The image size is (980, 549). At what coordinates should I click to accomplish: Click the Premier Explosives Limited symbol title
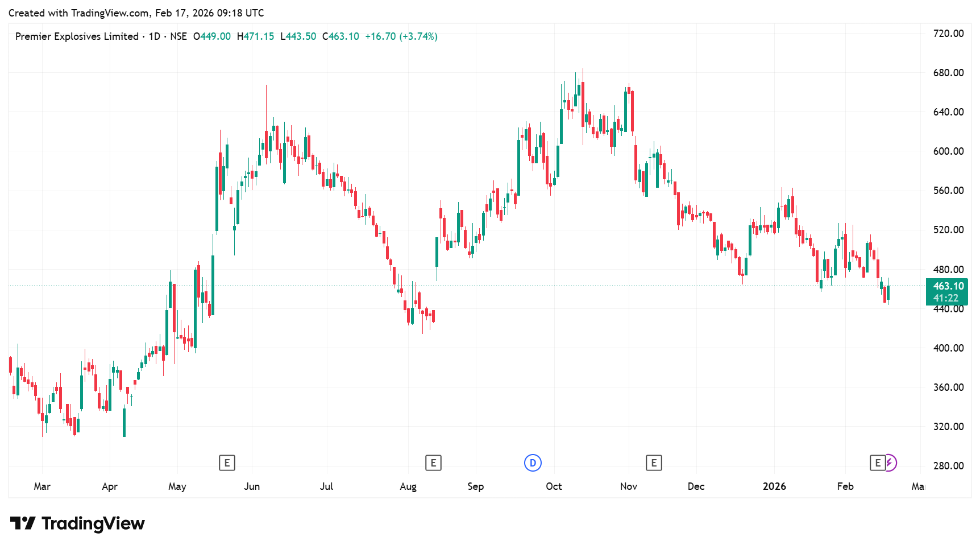pos(77,36)
